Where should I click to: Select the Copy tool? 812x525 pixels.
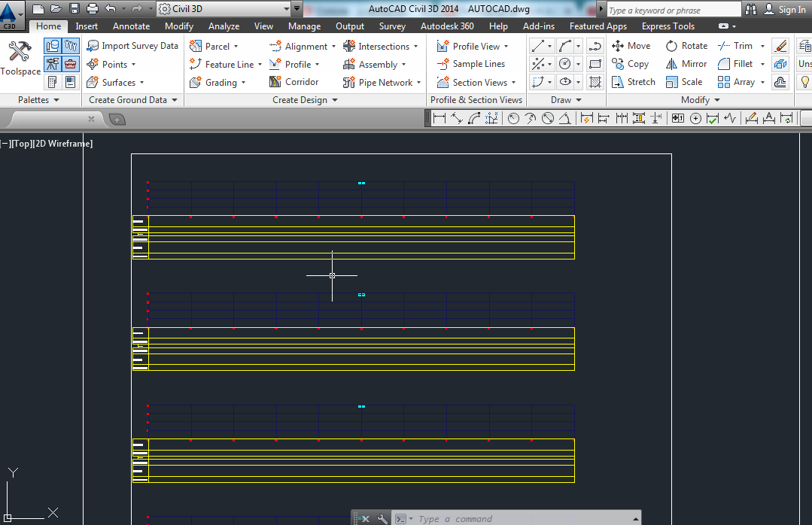tap(630, 64)
